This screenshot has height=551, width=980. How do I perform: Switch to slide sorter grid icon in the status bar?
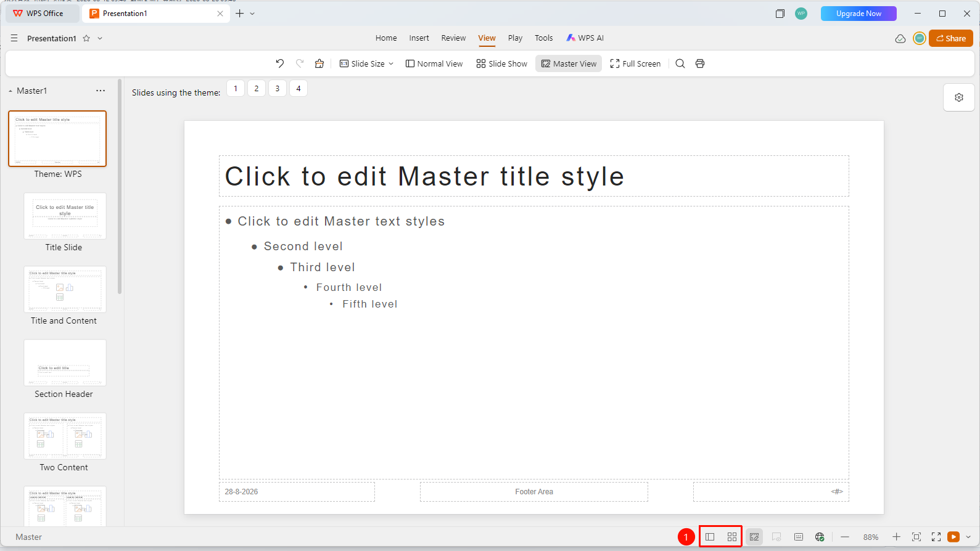(732, 537)
